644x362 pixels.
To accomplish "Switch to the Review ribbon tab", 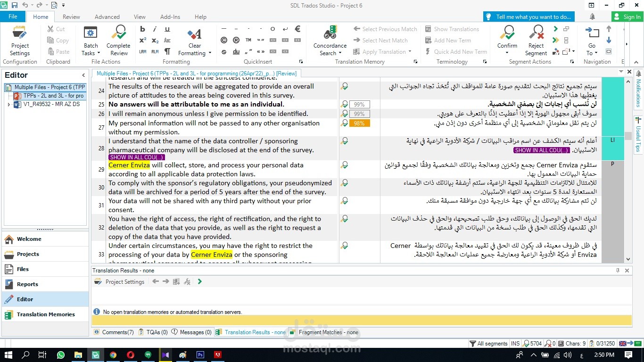I will [71, 17].
